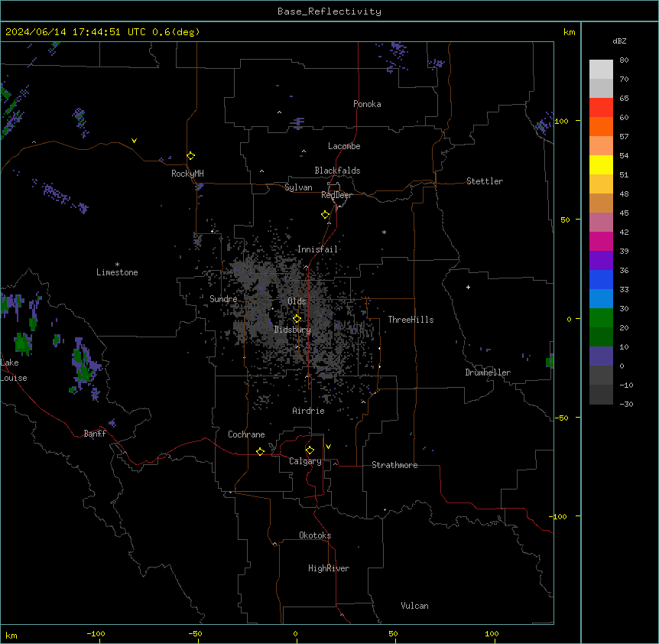
Task: Click the Ponoka city label
Action: click(x=367, y=104)
